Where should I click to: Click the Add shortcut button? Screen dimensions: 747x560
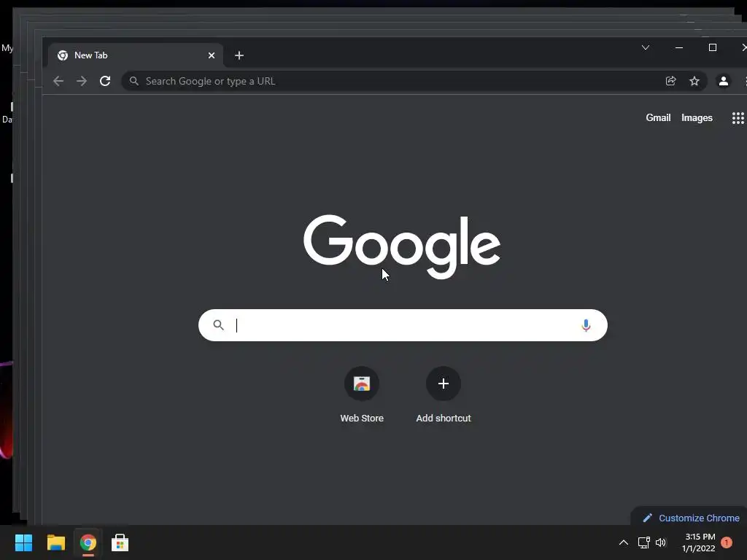(444, 395)
